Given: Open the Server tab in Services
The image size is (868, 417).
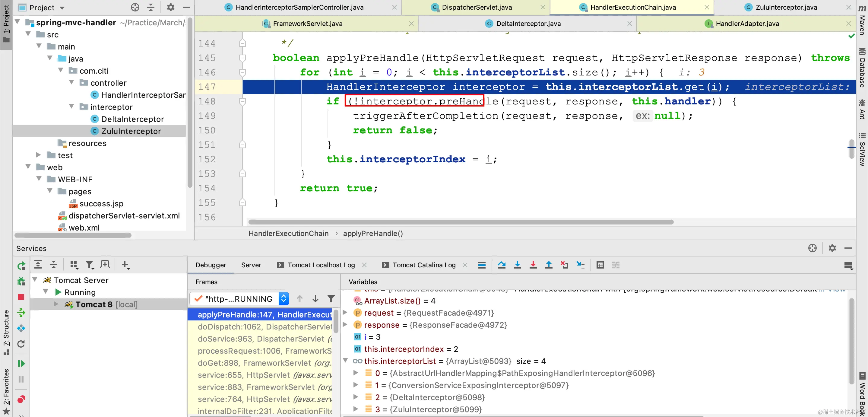Looking at the screenshot, I should [x=251, y=265].
